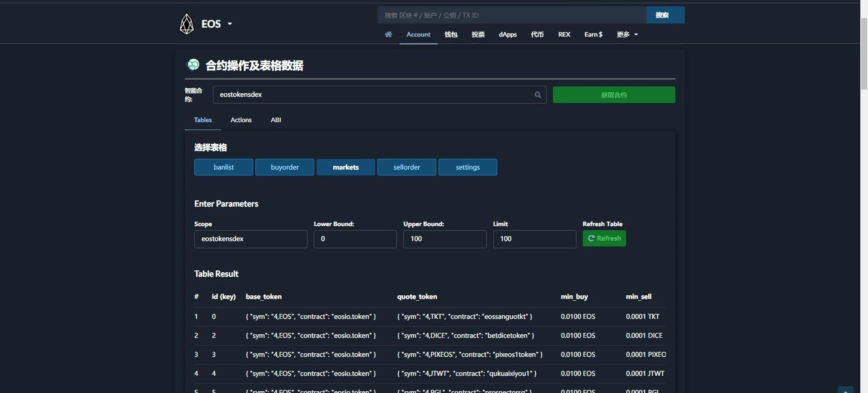Image resolution: width=868 pixels, height=393 pixels.
Task: Click the Scope input field
Action: tap(250, 239)
